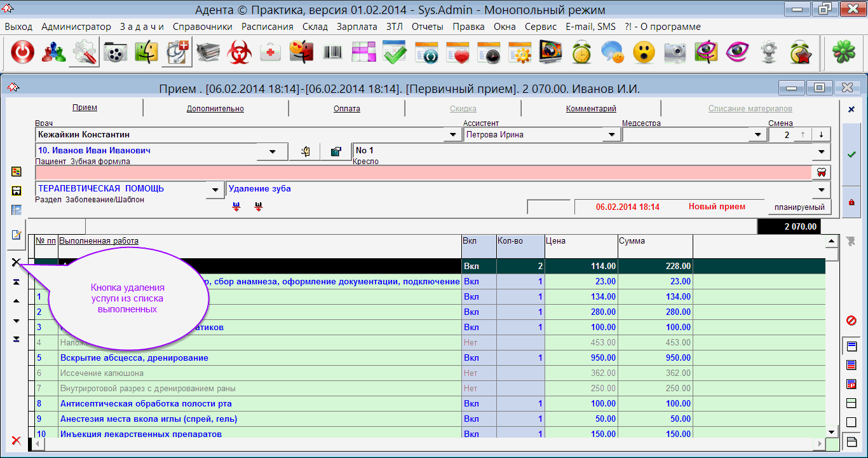Toggle Вкл for Антисептическая обработка row

click(471, 404)
